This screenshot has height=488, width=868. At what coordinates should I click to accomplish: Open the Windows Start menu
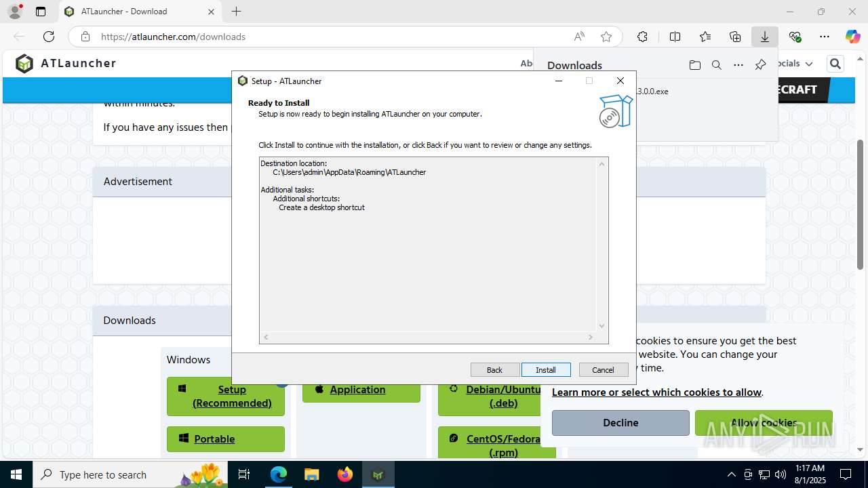click(16, 474)
